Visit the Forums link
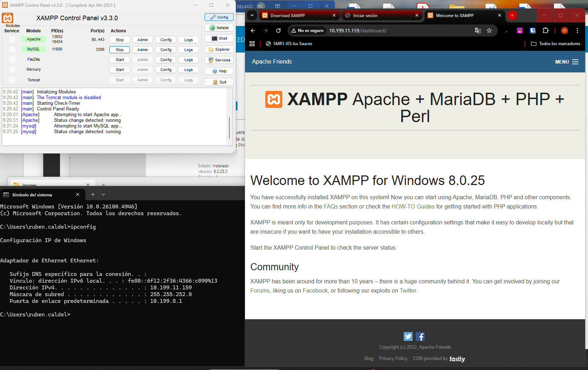 260,290
